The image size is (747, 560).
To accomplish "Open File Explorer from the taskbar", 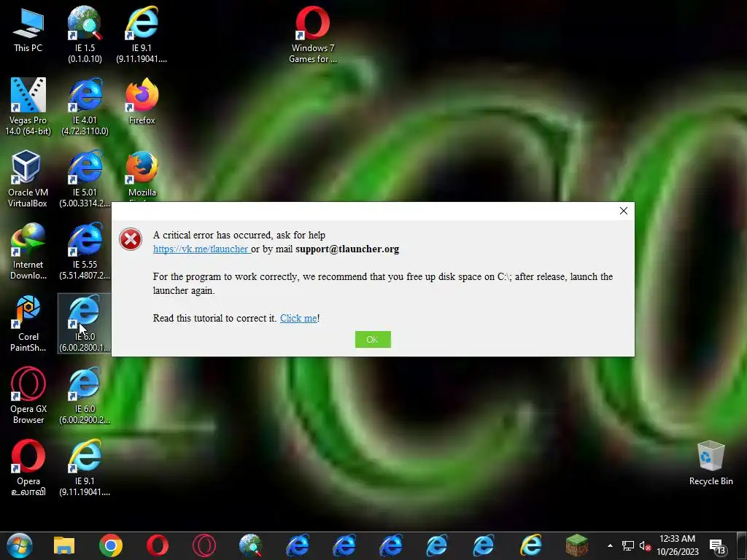I will (x=64, y=545).
